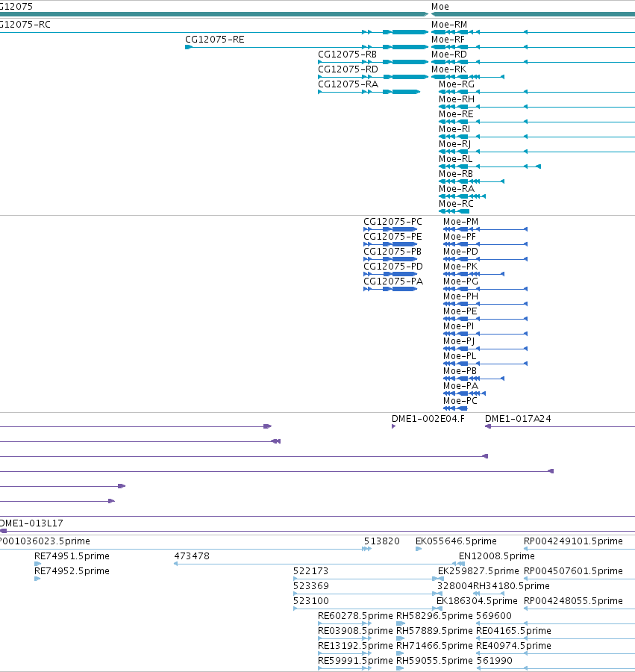Select the Moe-RJ transcript label

[454, 144]
